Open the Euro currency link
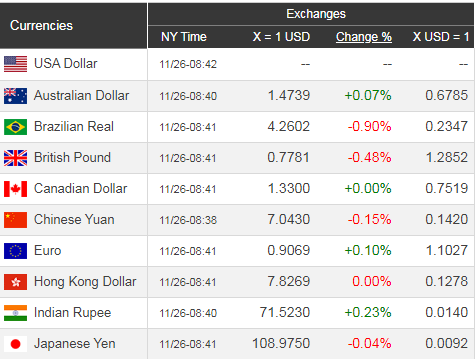Image resolution: width=475 pixels, height=361 pixels. point(48,251)
